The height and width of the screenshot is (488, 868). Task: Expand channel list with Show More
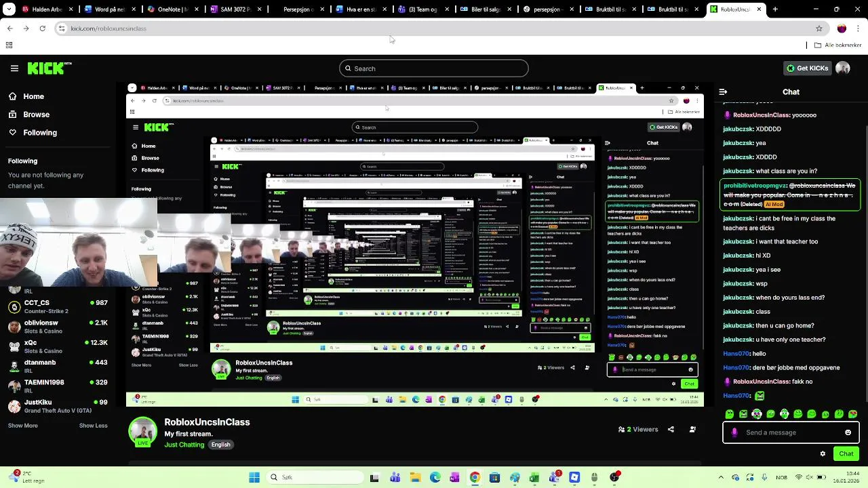[x=23, y=426]
